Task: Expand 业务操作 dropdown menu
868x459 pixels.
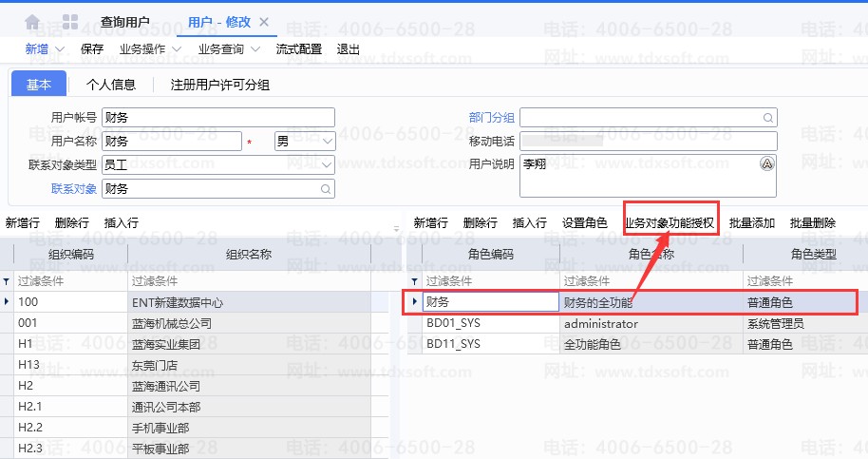Action: click(177, 49)
